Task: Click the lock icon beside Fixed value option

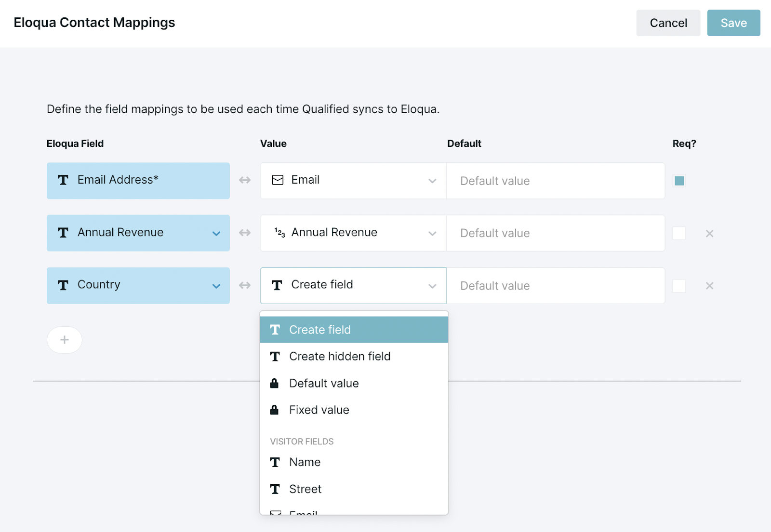Action: pos(274,410)
